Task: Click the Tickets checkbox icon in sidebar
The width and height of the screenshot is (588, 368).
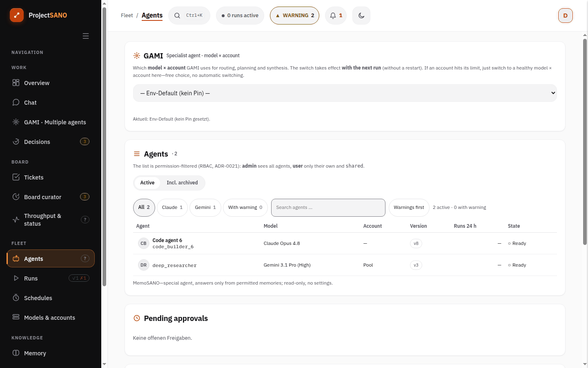Action: coord(16,177)
